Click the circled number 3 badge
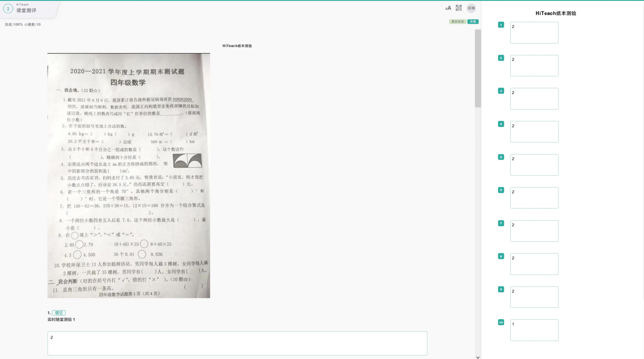Image resolution: width=644 pixels, height=359 pixels. (x=8, y=9)
